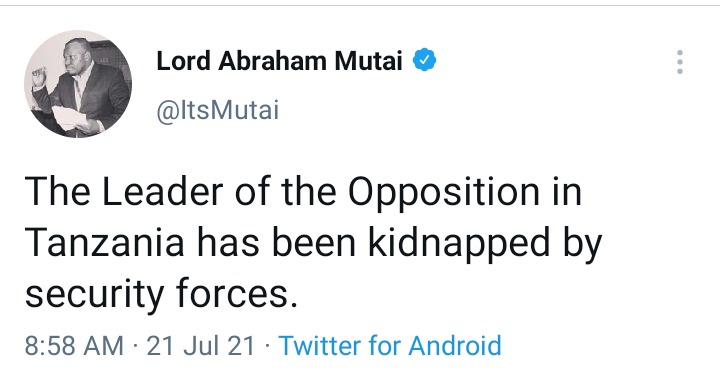Click the phrase security forces
720x379 pixels.
coord(161,294)
